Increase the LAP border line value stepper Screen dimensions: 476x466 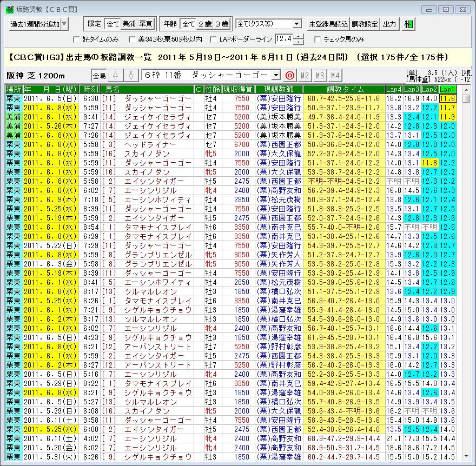(301, 36)
